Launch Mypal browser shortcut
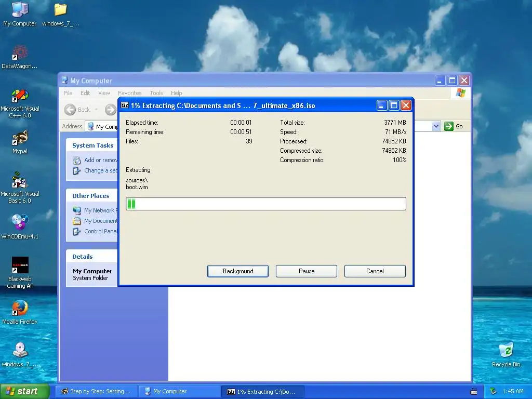Image resolution: width=532 pixels, height=399 pixels. click(x=20, y=142)
